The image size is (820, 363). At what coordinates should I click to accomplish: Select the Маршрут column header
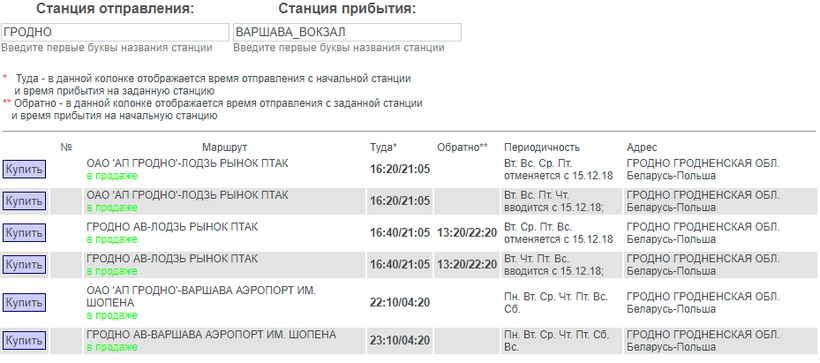coord(224,148)
